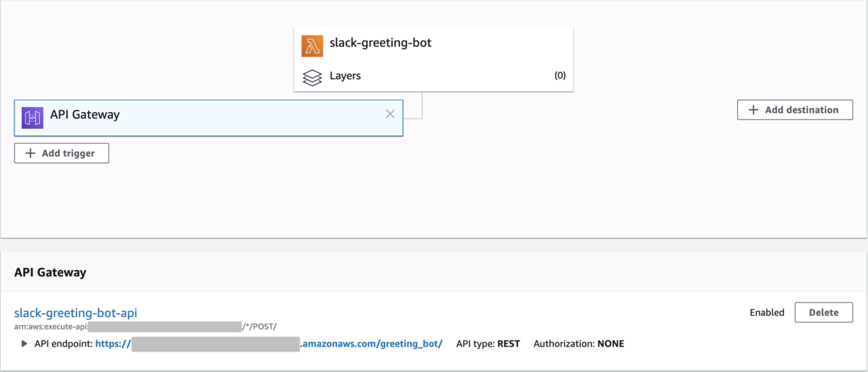The image size is (868, 372).
Task: Click the purple API Gateway icon
Action: (33, 117)
